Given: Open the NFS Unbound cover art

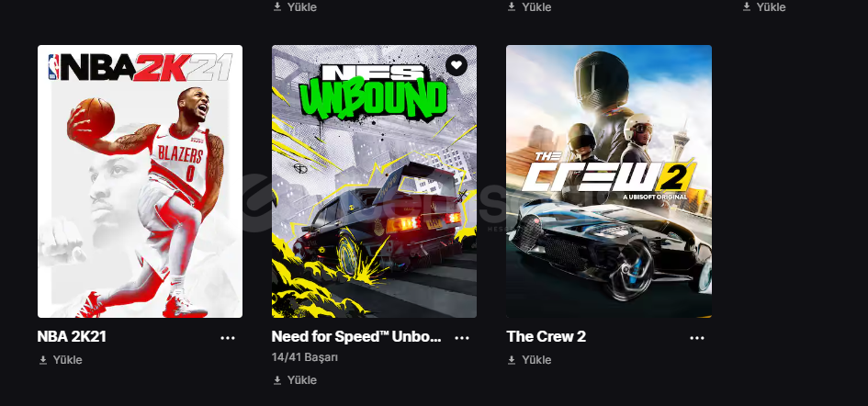Looking at the screenshot, I should tap(374, 181).
